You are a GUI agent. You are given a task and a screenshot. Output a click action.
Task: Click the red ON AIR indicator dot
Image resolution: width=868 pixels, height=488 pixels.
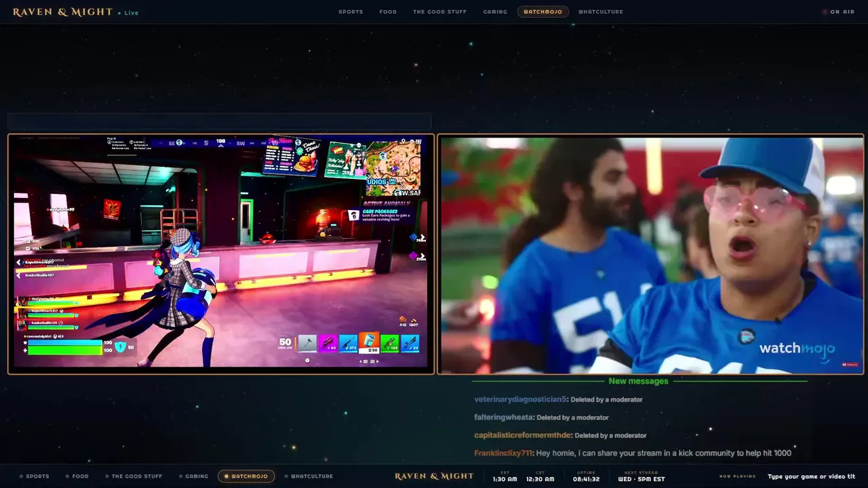tap(825, 12)
